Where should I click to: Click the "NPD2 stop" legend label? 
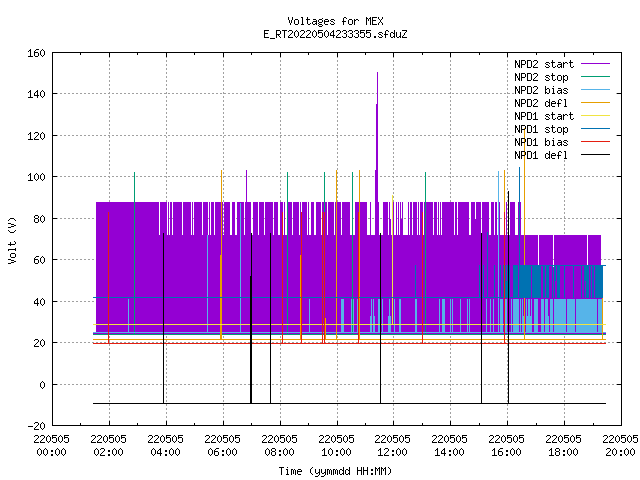point(541,77)
